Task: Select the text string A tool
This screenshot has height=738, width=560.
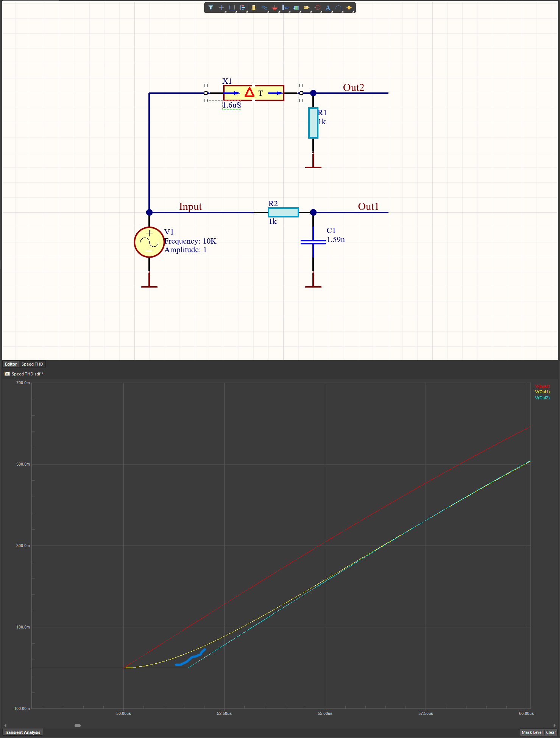Action: [328, 8]
